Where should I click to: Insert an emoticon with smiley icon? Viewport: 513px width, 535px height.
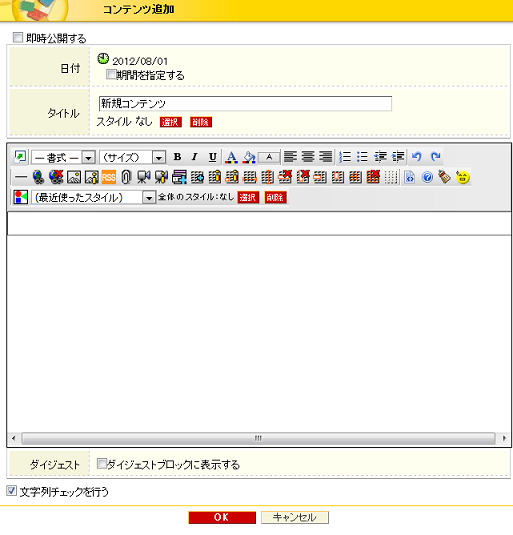[463, 177]
